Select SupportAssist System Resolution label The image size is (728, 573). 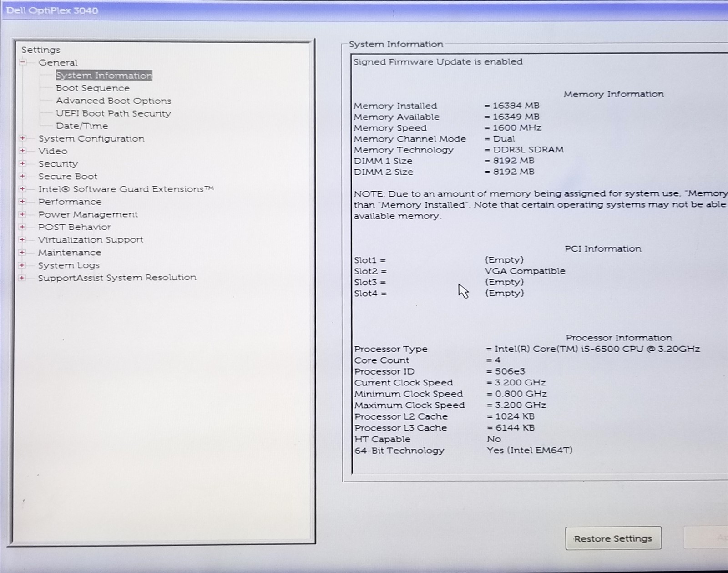pyautogui.click(x=117, y=278)
